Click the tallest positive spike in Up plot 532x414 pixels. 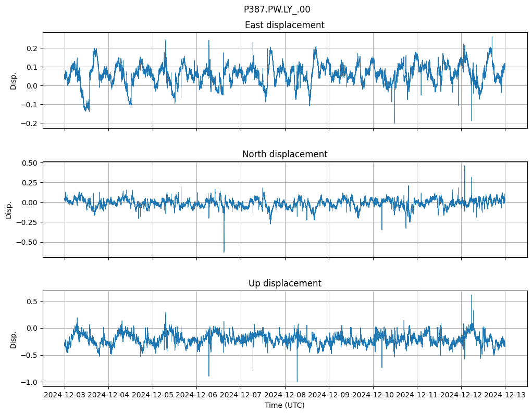click(471, 296)
